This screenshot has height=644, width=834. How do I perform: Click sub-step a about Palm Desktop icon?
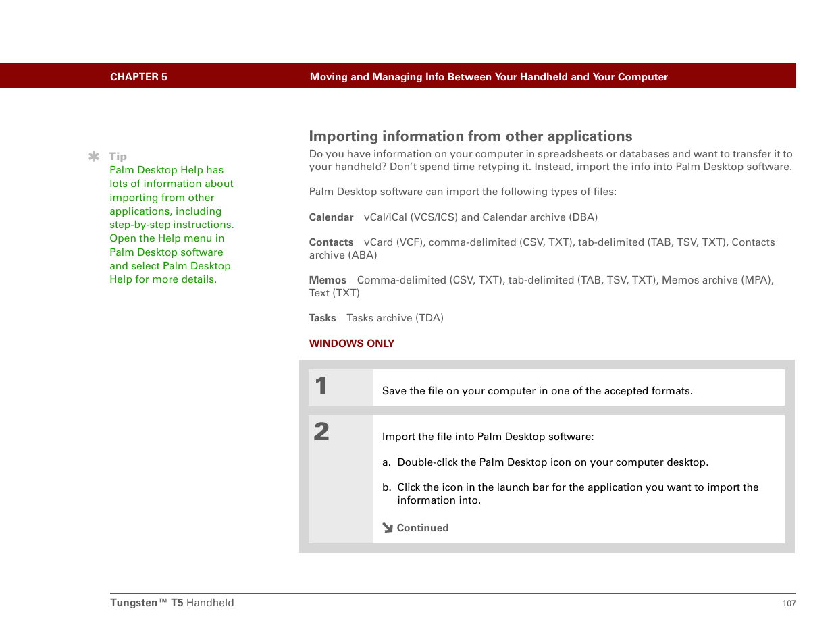[x=546, y=462]
